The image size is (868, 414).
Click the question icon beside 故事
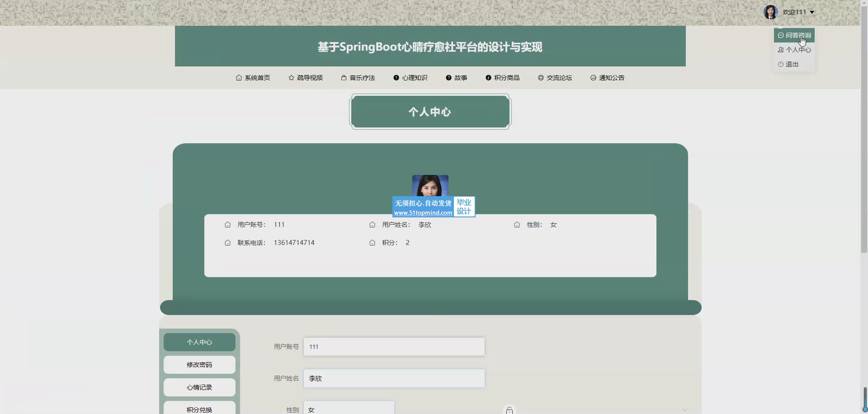[448, 78]
